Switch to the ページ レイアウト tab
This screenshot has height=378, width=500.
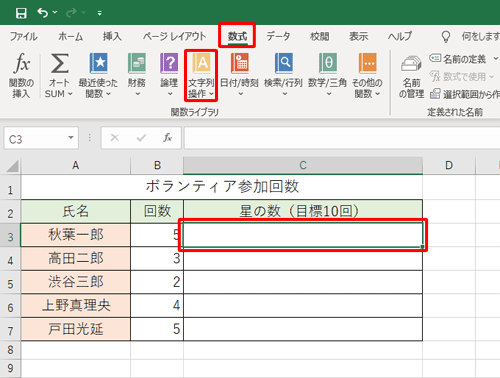(x=174, y=36)
